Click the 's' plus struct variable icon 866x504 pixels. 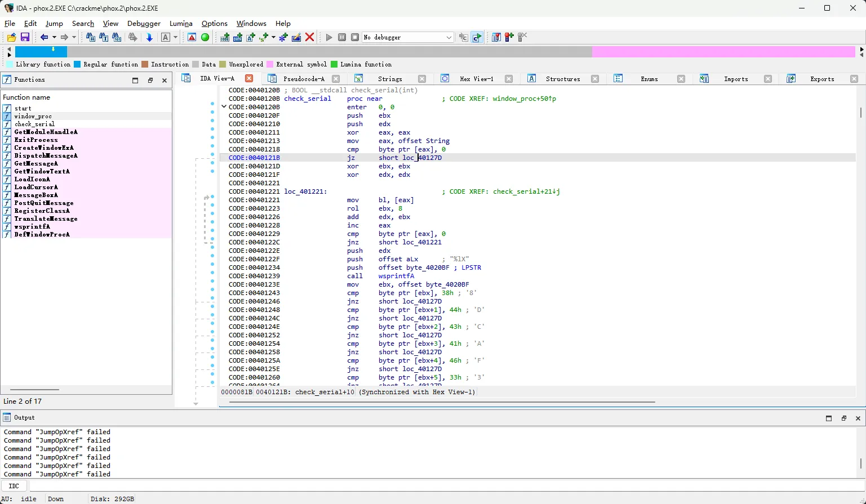264,37
